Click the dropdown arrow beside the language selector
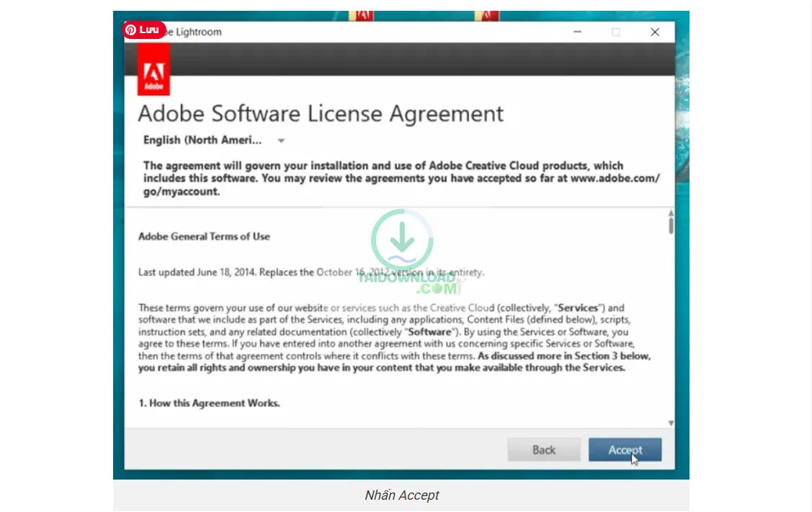This screenshot has width=812, height=512. tap(281, 141)
